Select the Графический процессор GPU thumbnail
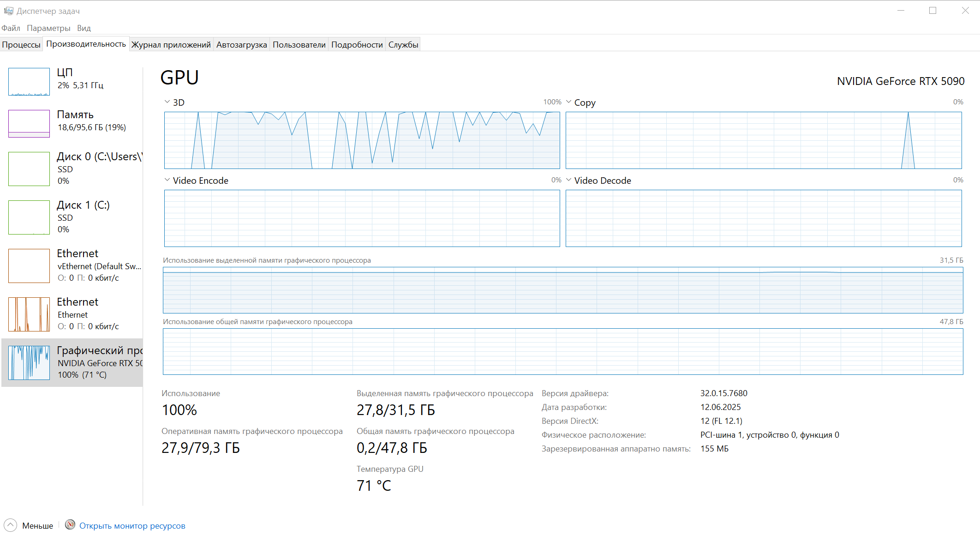The height and width of the screenshot is (542, 980). click(x=29, y=363)
